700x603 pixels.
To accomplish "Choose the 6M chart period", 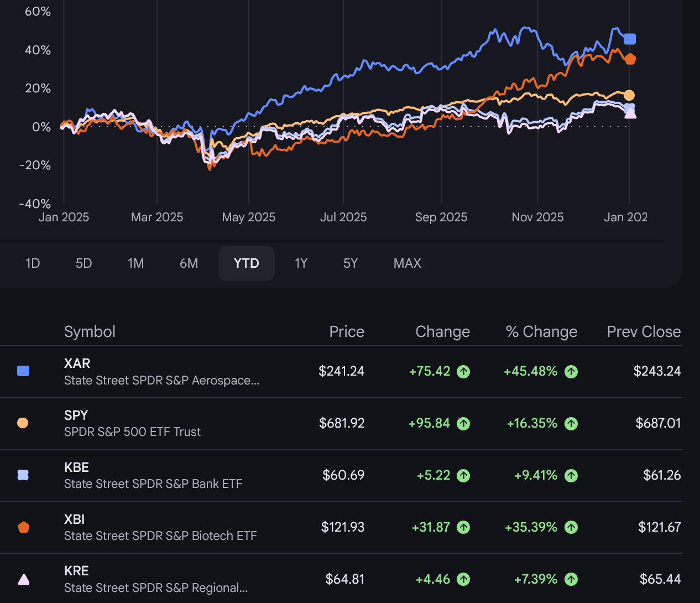I will (x=189, y=263).
